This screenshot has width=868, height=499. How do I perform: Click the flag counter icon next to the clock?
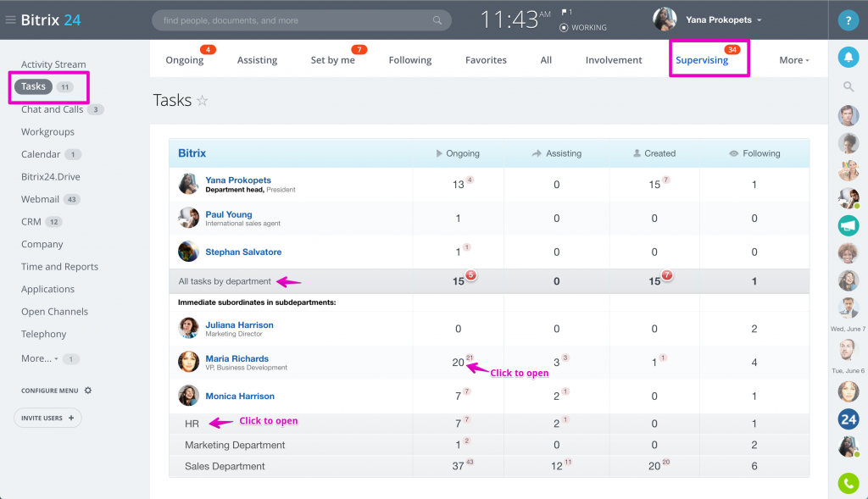tap(566, 12)
